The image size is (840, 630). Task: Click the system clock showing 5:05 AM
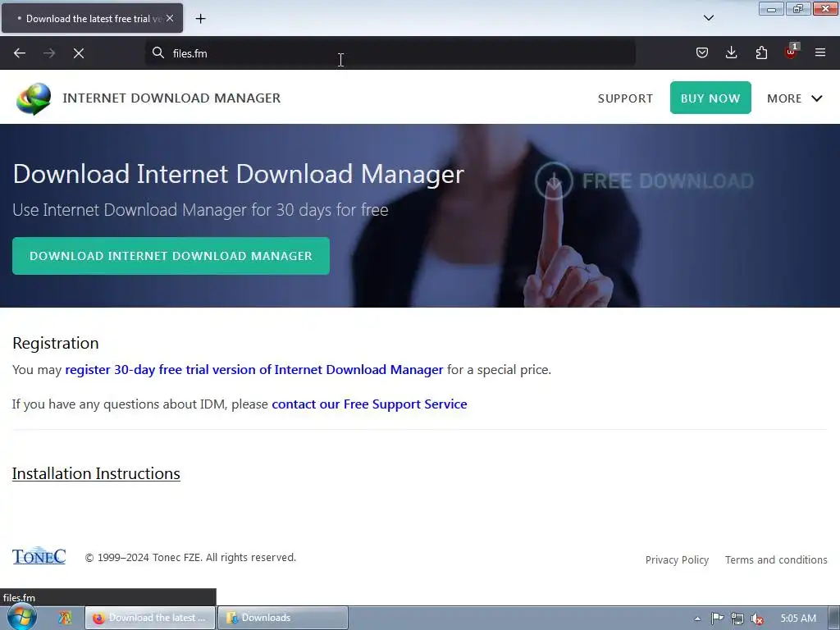click(798, 619)
